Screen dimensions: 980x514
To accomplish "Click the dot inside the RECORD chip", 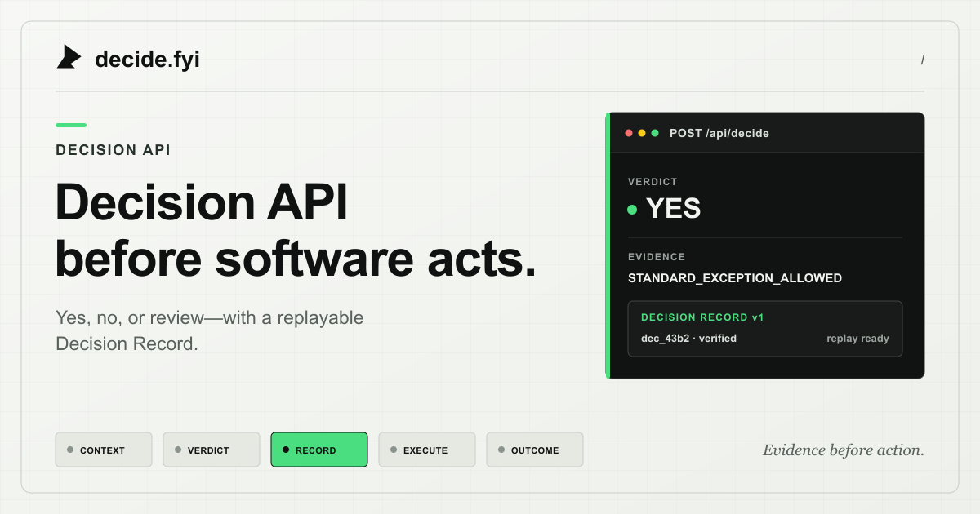I will coord(286,450).
